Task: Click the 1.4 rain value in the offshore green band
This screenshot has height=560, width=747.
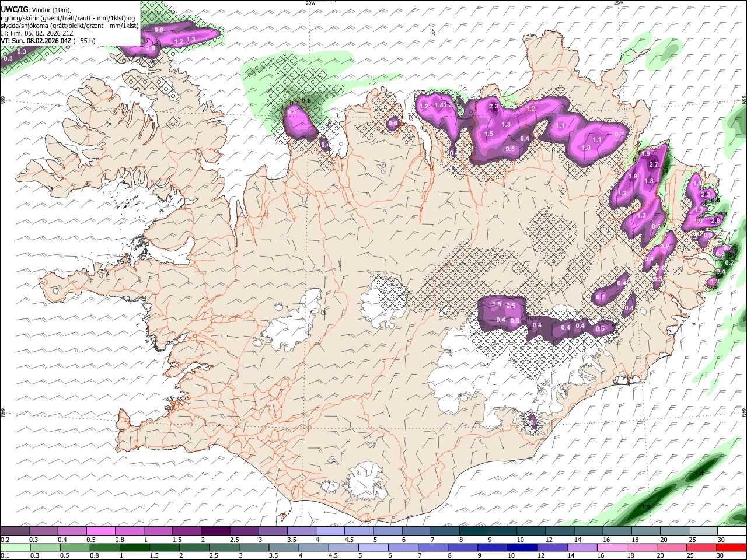Action: [x=699, y=473]
